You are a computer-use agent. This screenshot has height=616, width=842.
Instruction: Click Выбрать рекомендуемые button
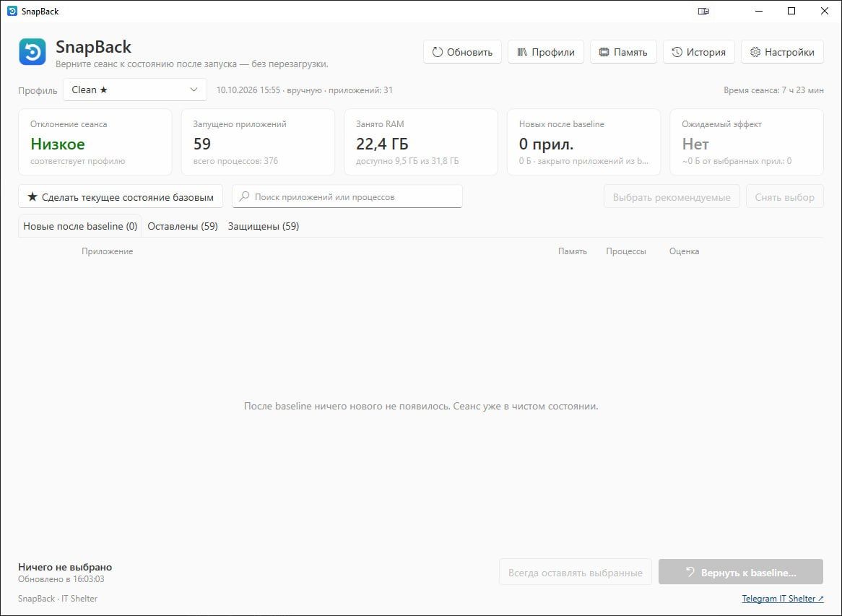(x=672, y=197)
